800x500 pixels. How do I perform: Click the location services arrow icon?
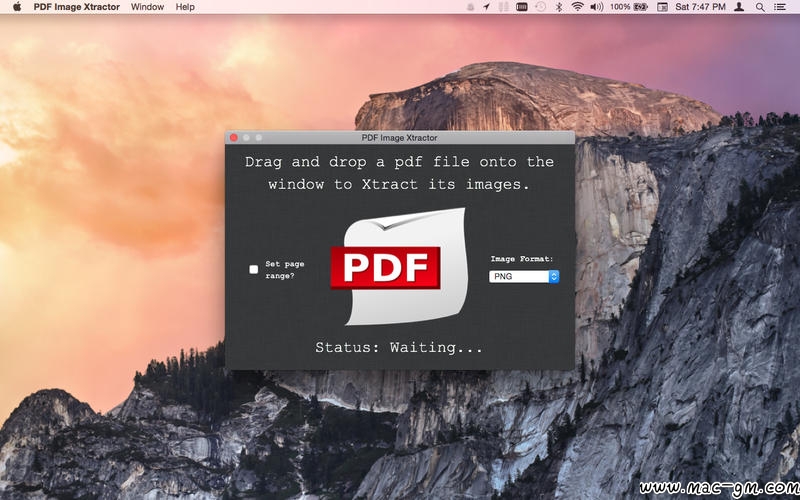[486, 7]
